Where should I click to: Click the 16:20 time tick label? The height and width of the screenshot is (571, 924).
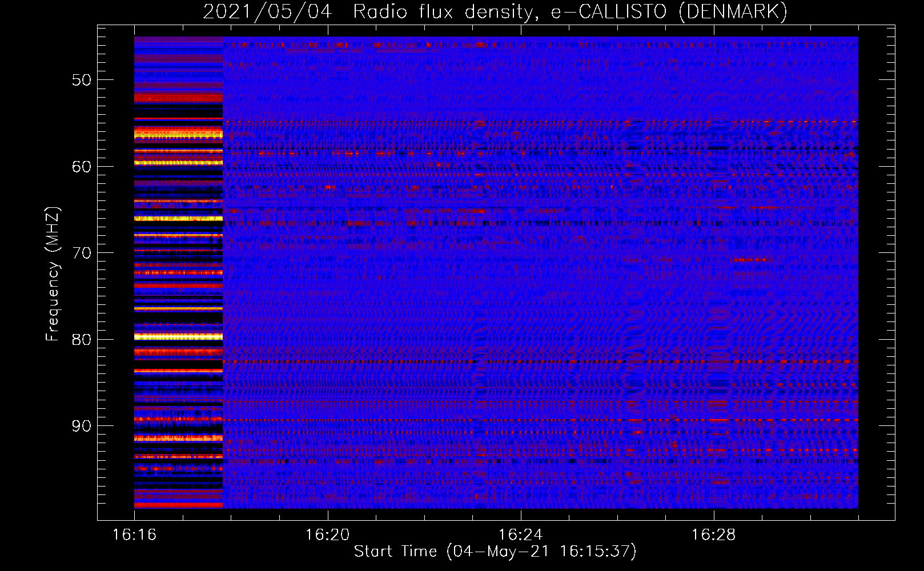tap(327, 535)
